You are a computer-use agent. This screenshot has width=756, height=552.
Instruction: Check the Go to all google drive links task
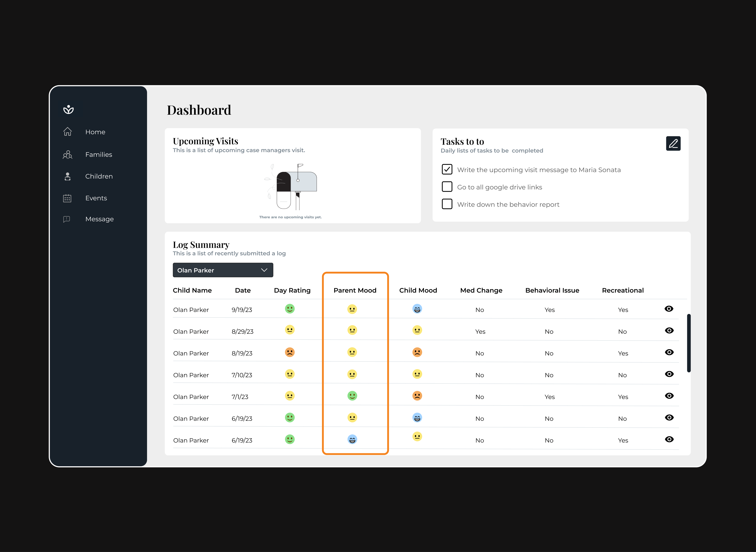point(447,187)
